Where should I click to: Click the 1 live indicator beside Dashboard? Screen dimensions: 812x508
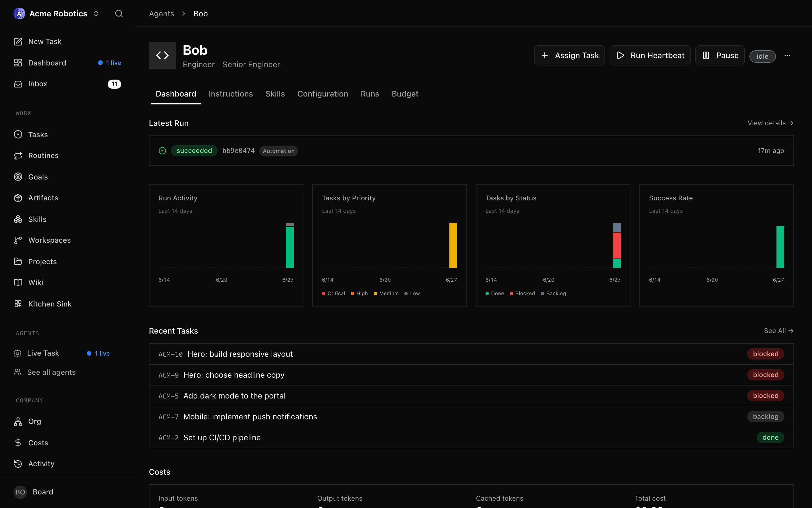click(110, 63)
